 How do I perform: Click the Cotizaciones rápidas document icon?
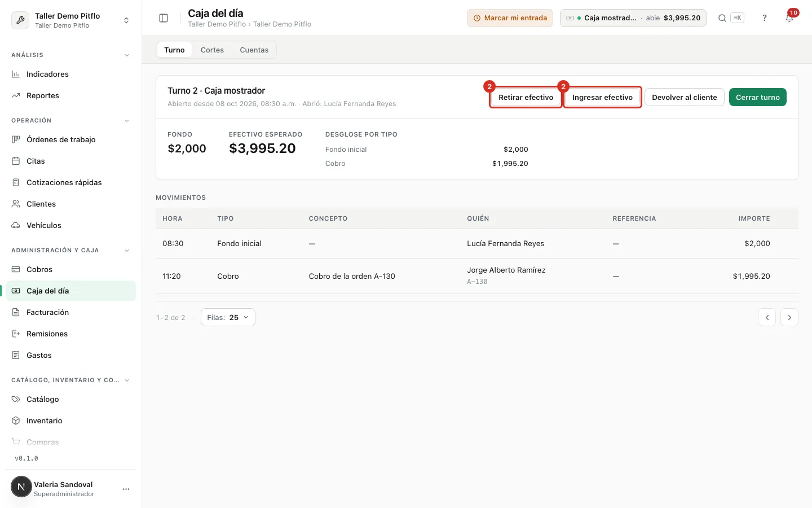click(x=16, y=182)
